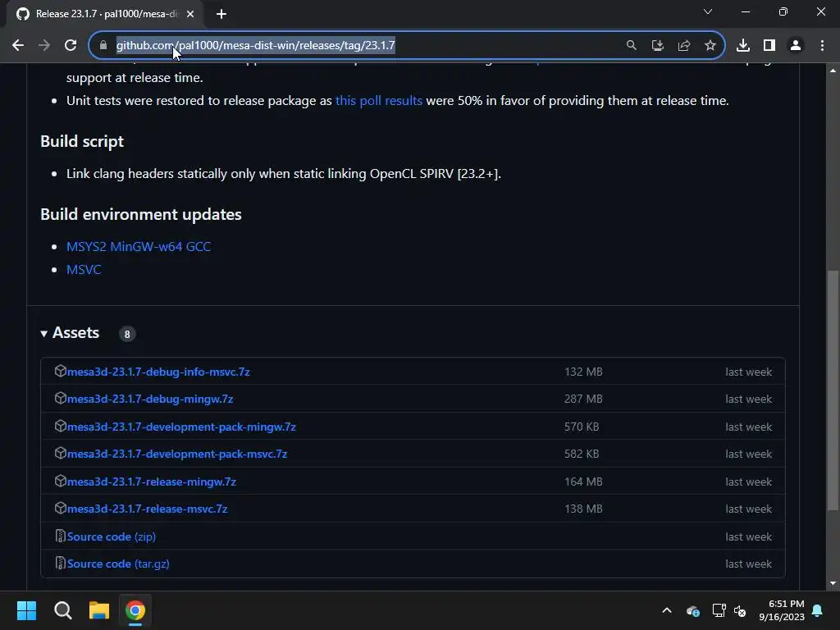
Task: Open the tab search dropdown chevron
Action: [708, 11]
